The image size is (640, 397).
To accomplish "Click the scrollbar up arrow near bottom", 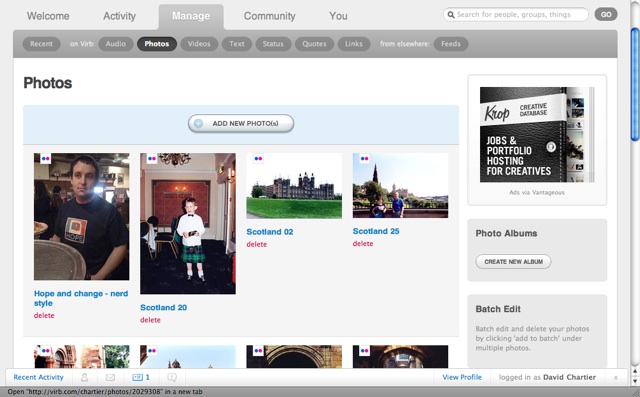I will pyautogui.click(x=635, y=371).
